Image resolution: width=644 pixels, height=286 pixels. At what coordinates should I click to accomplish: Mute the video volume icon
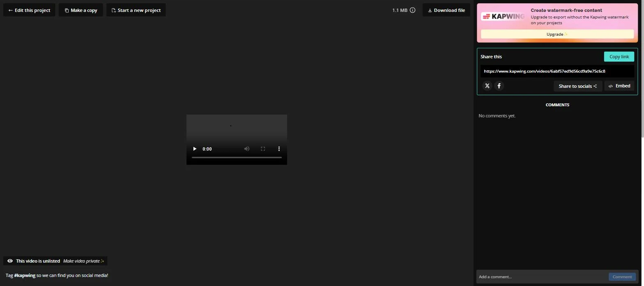tap(247, 149)
